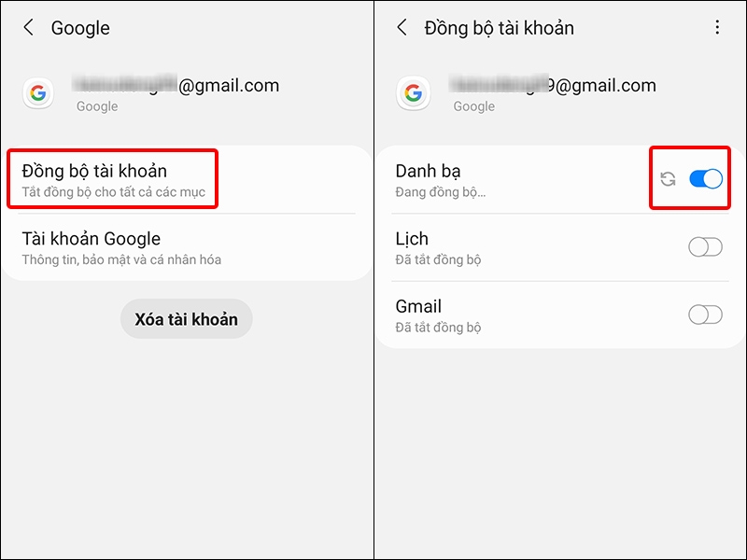Tap "Thông tin, bảo mật và cá nhân hóa" subtitle
747x560 pixels.
point(121,259)
